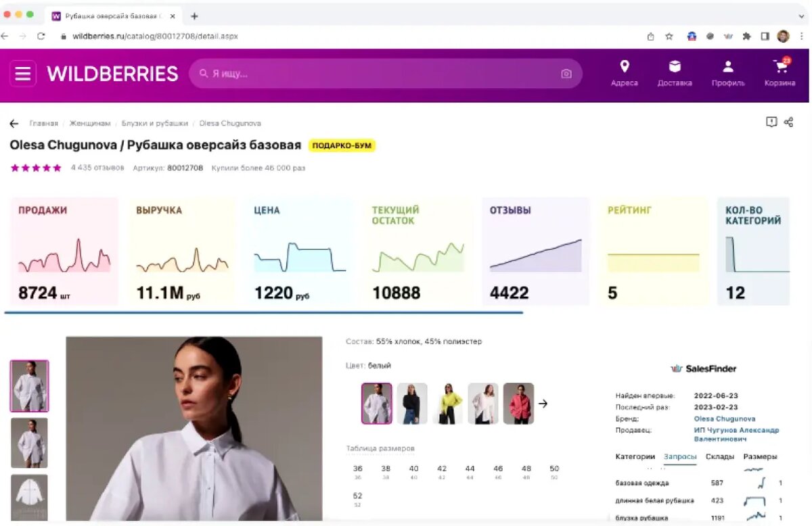The height and width of the screenshot is (526, 812).
Task: Open the ПРОДАЖИ stats card
Action: (64, 251)
